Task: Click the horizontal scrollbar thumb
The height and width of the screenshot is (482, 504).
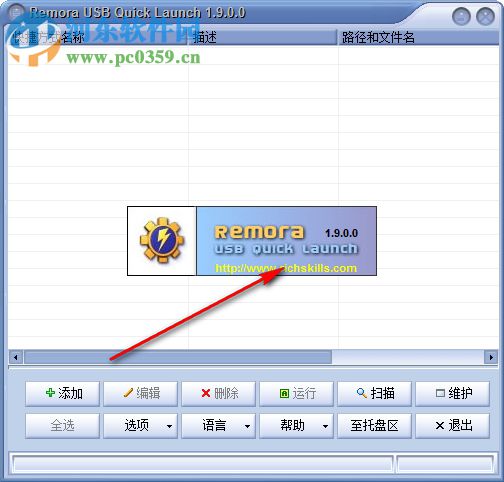Action: pyautogui.click(x=178, y=358)
